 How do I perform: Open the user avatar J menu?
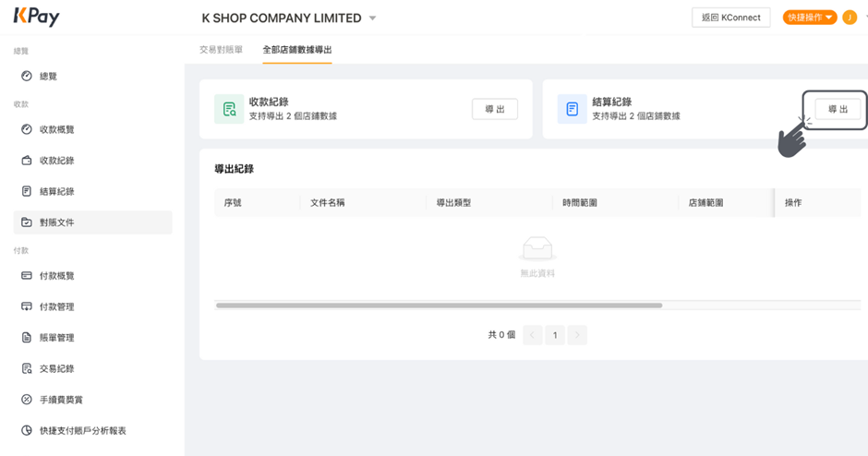(850, 18)
